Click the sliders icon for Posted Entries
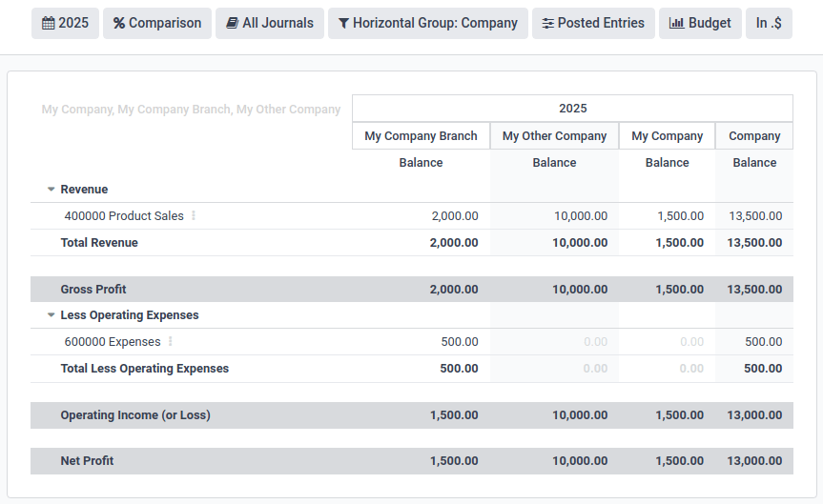823x504 pixels. (547, 23)
